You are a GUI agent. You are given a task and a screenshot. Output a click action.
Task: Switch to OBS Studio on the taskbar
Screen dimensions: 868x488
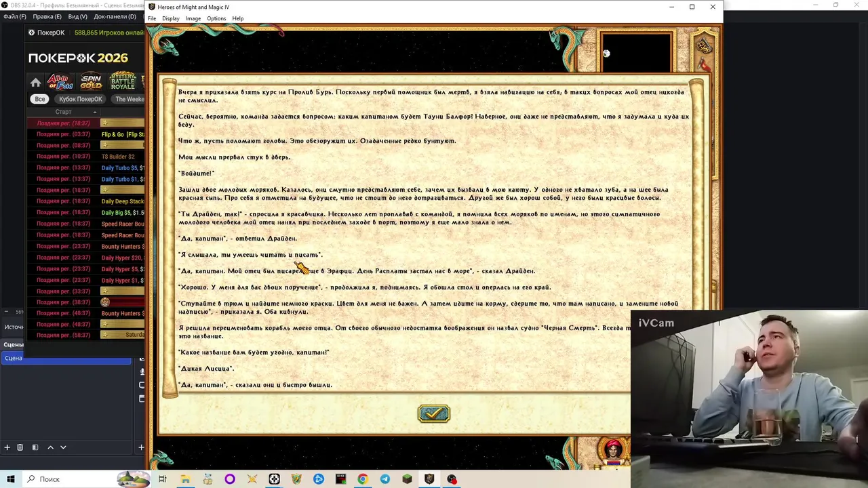click(x=452, y=479)
